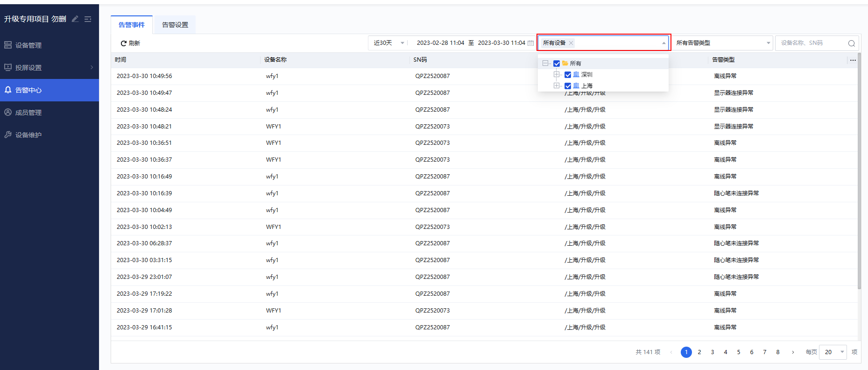Open the calendar icon in date range
Screen dimensions: 868x370
point(530,43)
